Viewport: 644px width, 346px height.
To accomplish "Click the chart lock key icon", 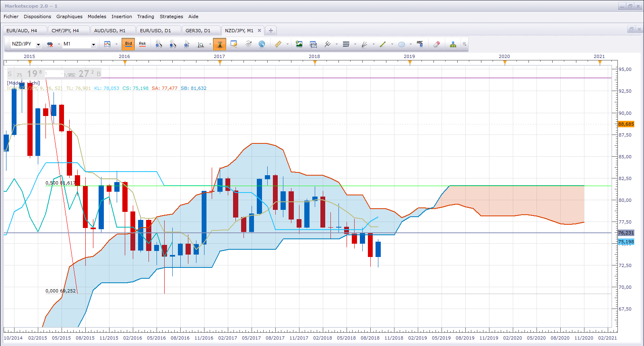I will pos(234,44).
